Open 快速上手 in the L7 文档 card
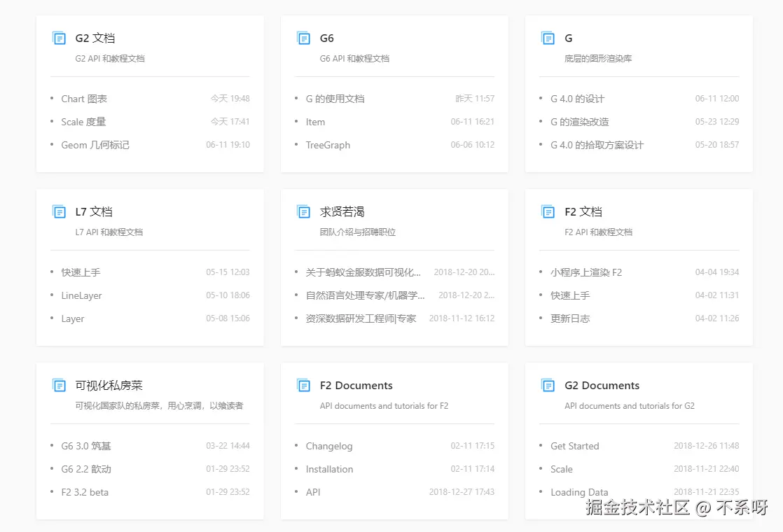 81,272
